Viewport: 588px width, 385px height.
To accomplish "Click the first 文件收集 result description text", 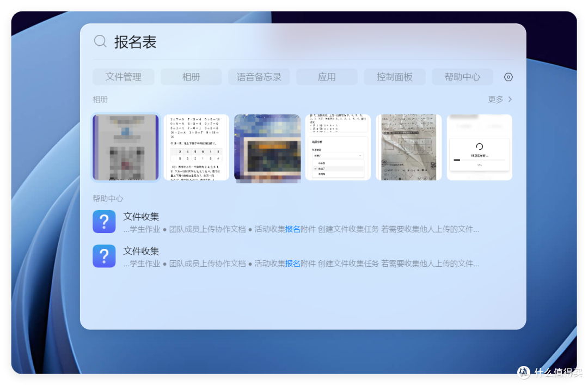I will click(301, 229).
